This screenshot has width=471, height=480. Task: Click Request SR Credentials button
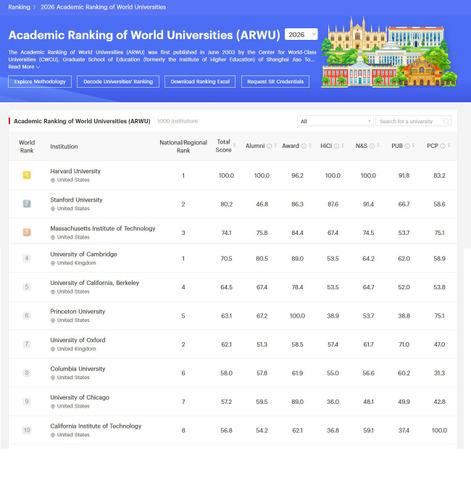tap(275, 82)
